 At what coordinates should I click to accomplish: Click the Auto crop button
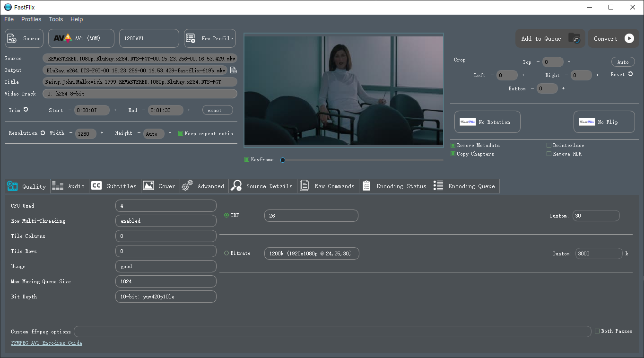pos(623,61)
